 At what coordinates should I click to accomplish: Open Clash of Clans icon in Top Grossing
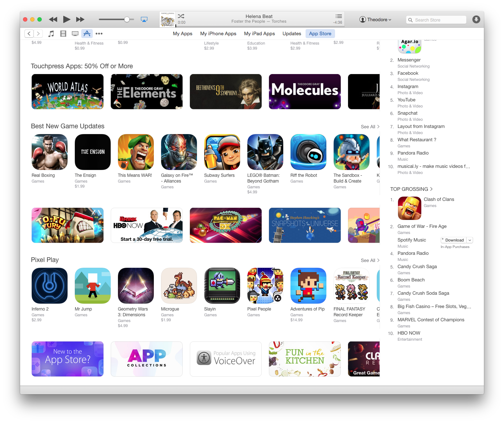(409, 208)
